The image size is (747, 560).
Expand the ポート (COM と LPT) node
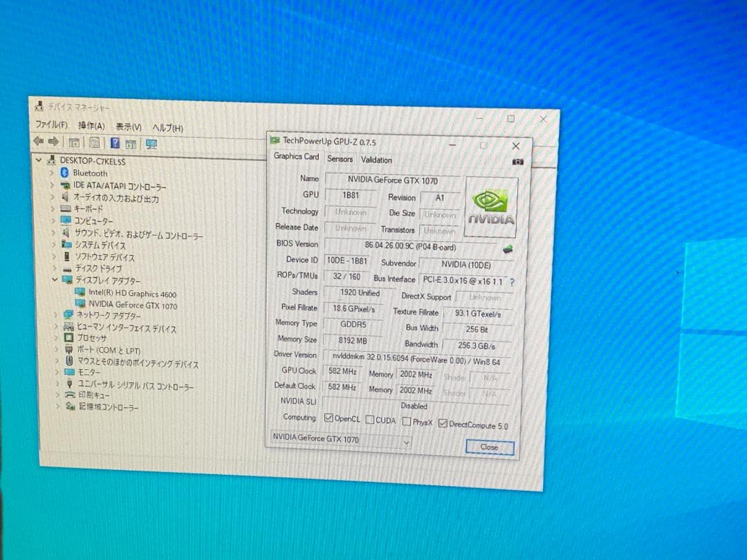point(57,349)
